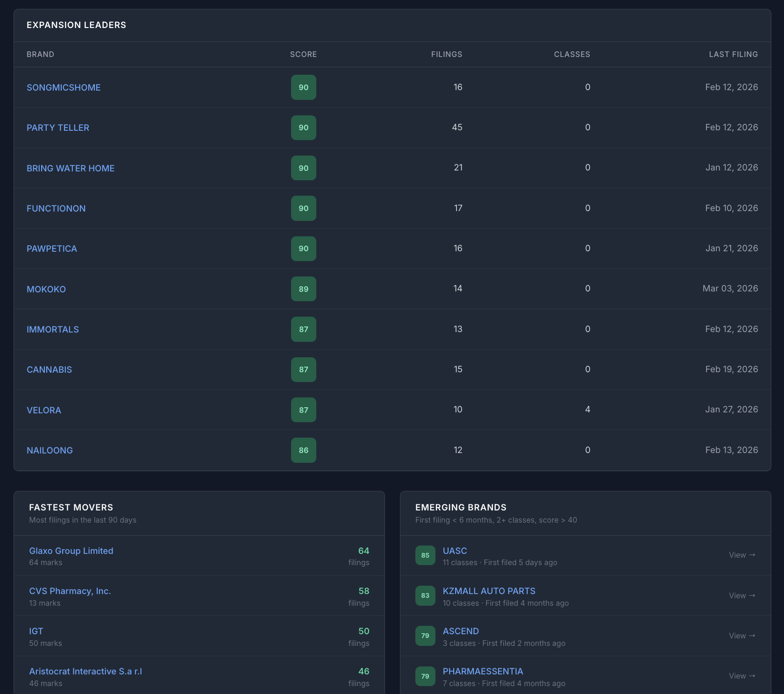Click the EXPANSION LEADERS heading
Screen dimensions: 784x694
point(76,25)
